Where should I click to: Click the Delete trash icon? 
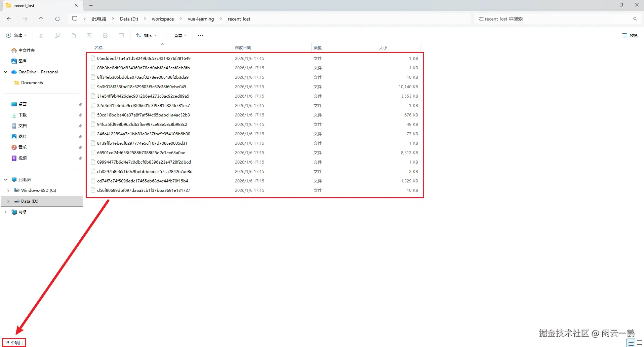point(122,35)
